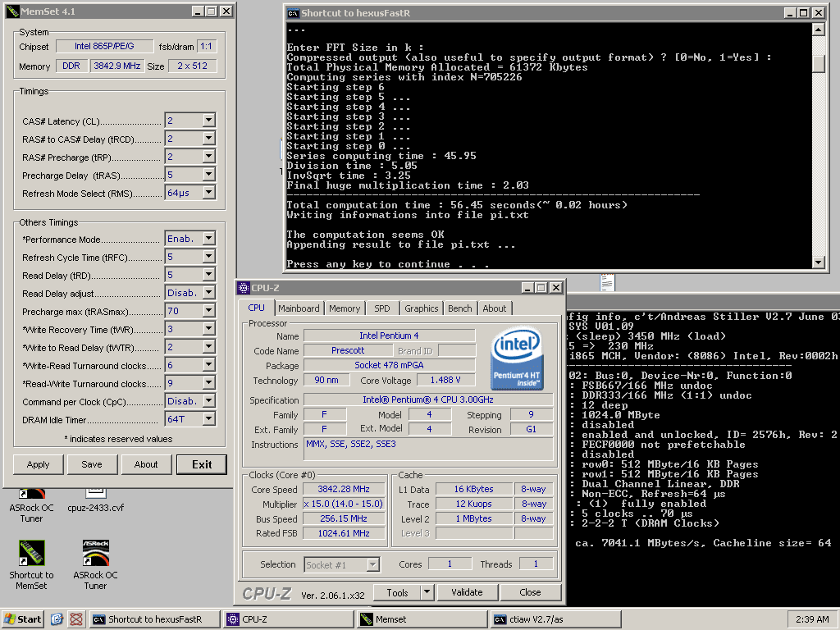Click memory frequency 3842.9 MHz in MemSet
This screenshot has width=840, height=630.
coord(116,66)
